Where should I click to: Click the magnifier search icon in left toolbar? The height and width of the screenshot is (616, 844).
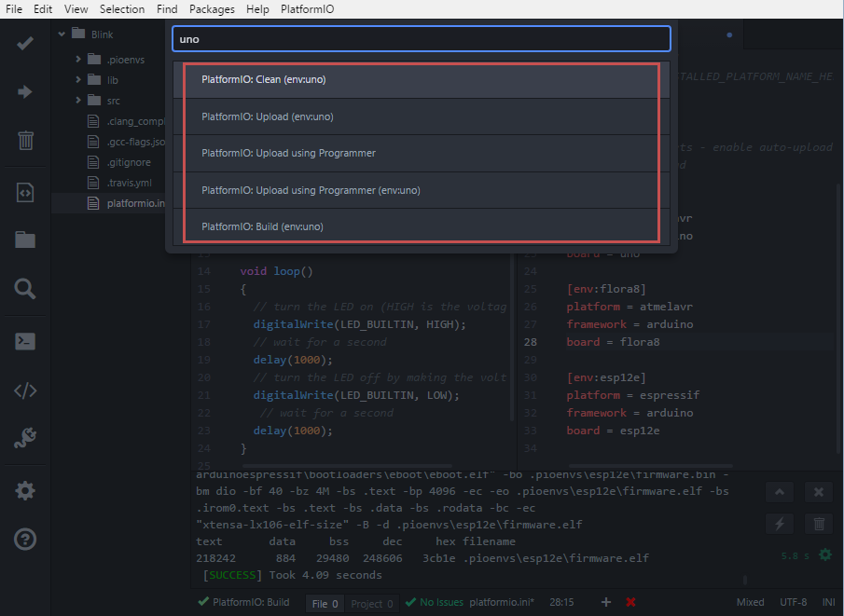point(25,289)
